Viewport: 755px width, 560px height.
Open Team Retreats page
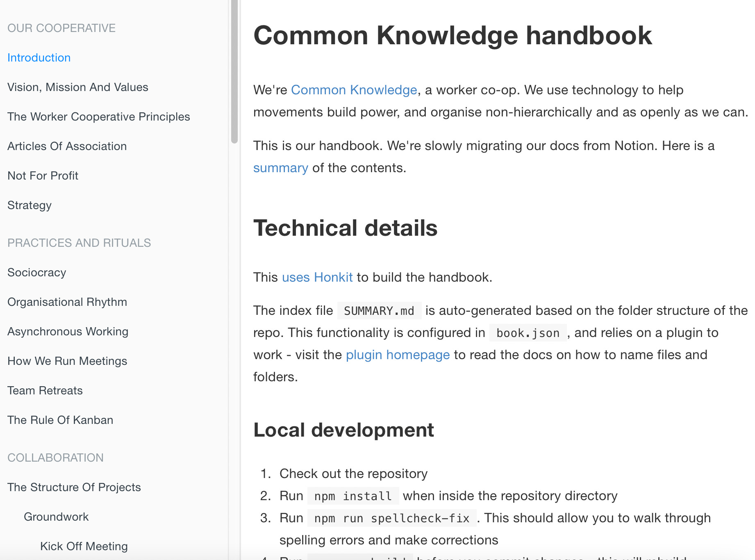point(45,391)
